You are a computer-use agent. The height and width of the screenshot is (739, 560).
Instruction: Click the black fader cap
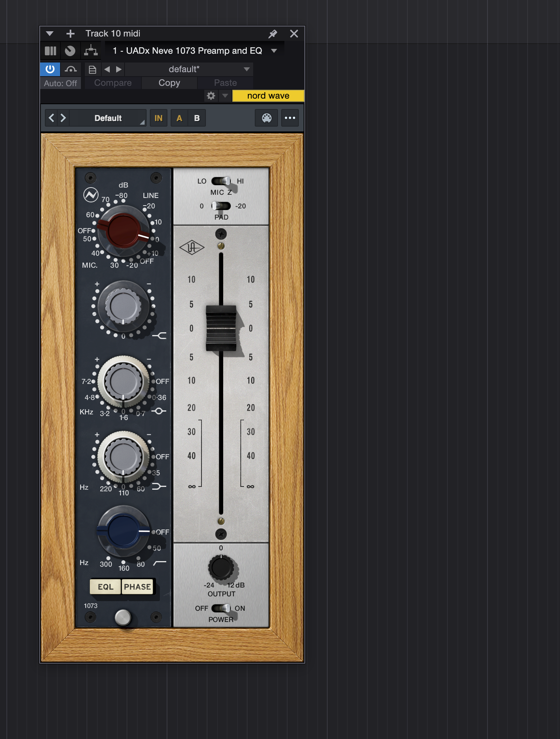pos(221,328)
